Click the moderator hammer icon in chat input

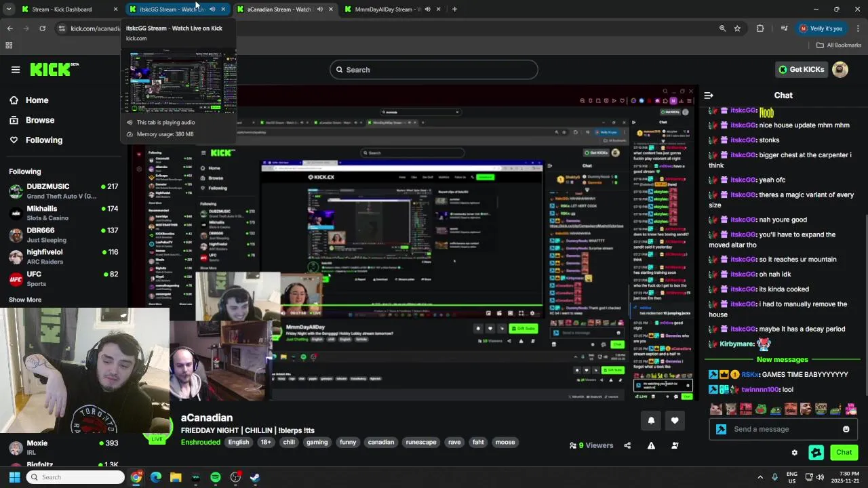pos(721,429)
